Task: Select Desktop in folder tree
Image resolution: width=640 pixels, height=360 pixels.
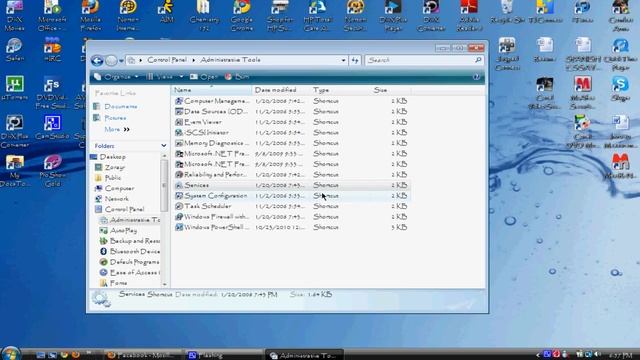Action: (108, 157)
